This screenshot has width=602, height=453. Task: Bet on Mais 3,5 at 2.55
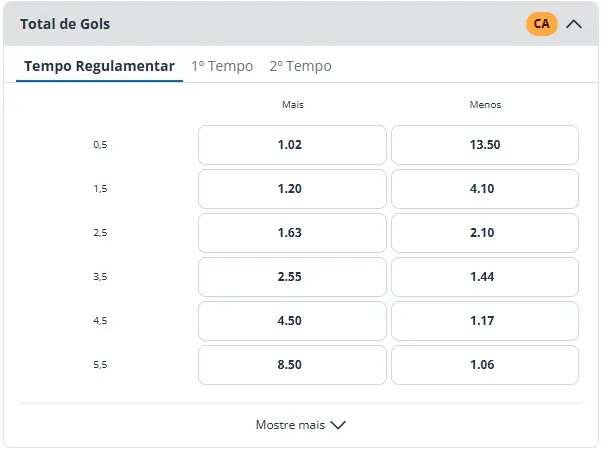(292, 277)
